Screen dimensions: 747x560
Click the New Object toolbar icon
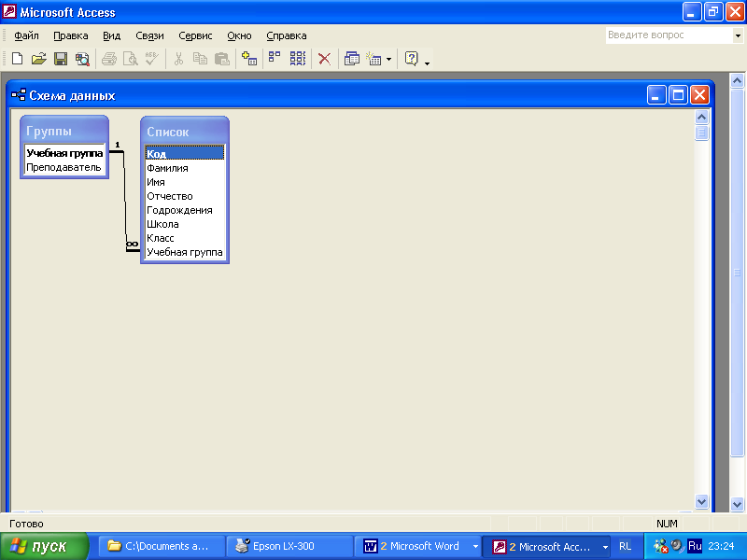coord(374,59)
